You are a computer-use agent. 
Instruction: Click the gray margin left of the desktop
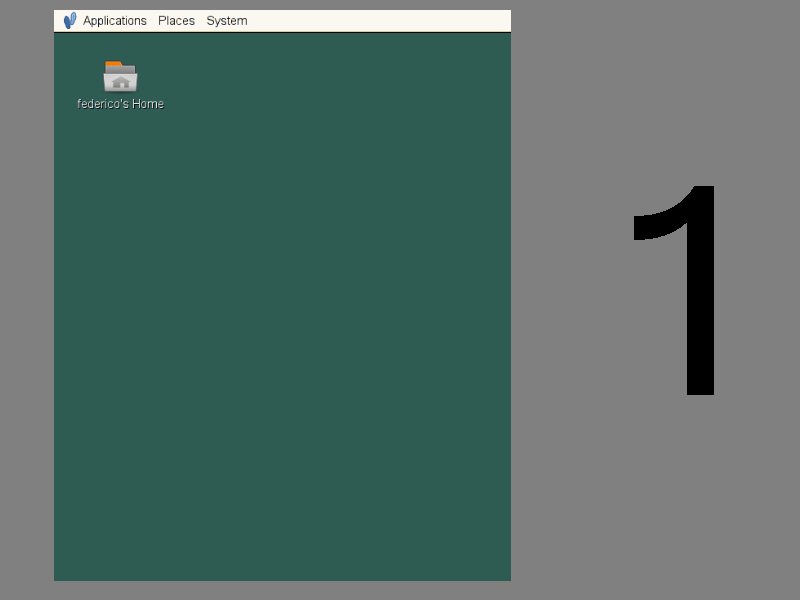coord(26,300)
